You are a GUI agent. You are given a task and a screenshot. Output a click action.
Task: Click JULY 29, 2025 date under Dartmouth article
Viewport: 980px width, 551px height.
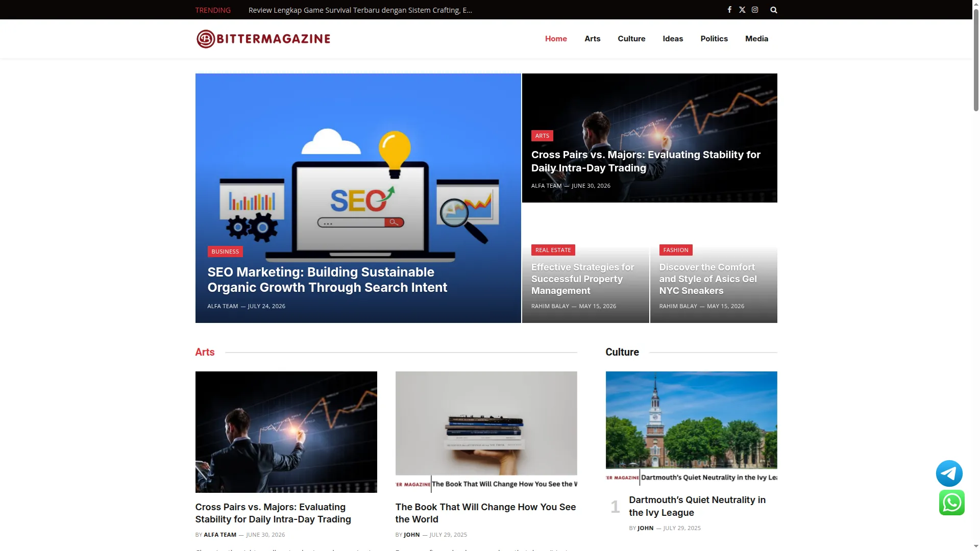(682, 528)
